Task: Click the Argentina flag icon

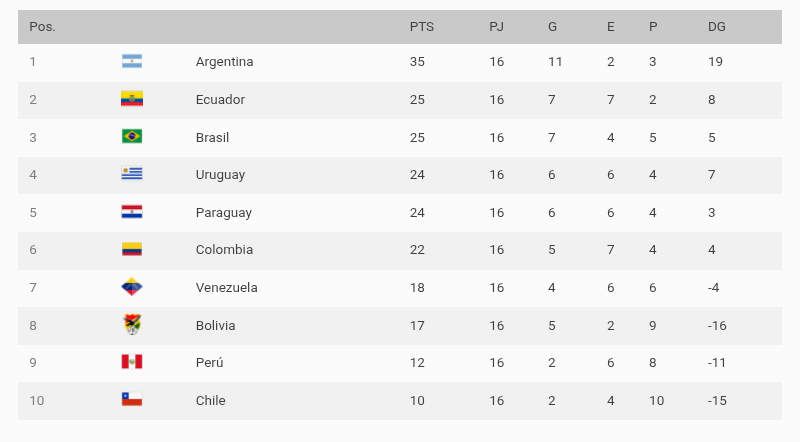Action: click(x=132, y=61)
